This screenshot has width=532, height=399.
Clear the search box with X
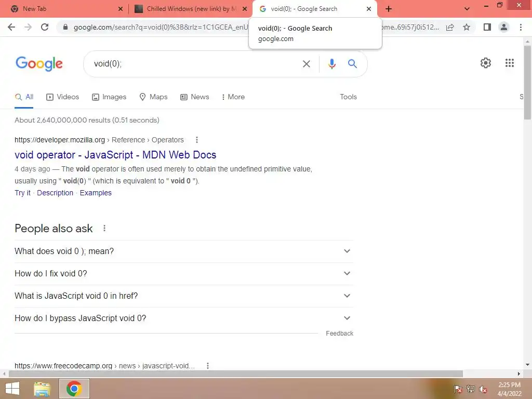[x=307, y=64]
